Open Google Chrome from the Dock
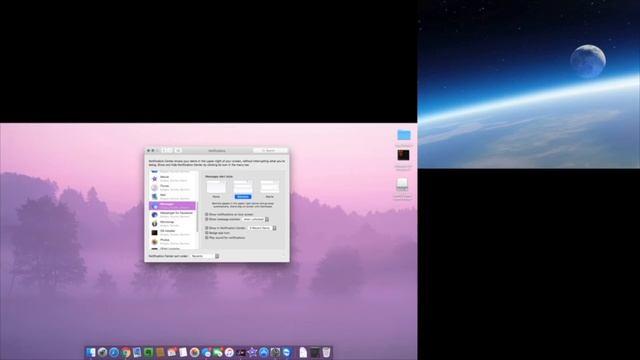Viewport: 640px width, 360px height. tap(126, 352)
